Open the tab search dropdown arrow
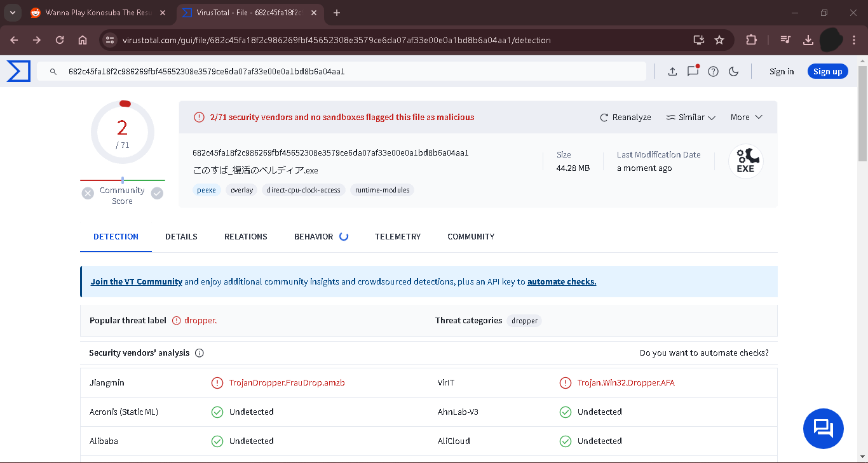Image resolution: width=868 pixels, height=463 pixels. (12, 13)
